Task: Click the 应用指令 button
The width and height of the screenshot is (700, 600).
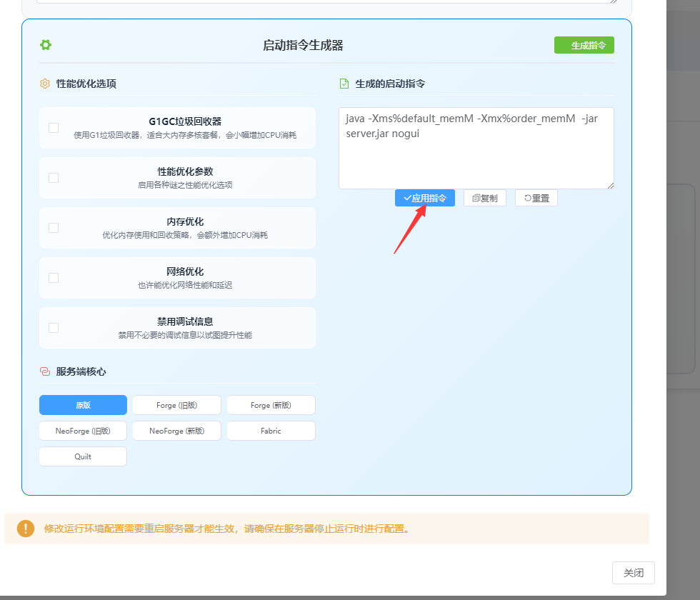Action: coord(425,198)
